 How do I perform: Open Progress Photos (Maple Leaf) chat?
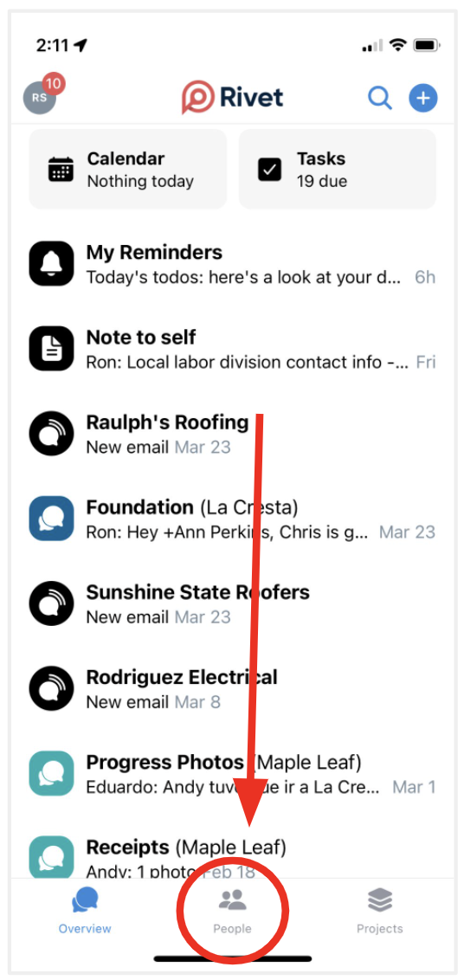[x=232, y=773]
